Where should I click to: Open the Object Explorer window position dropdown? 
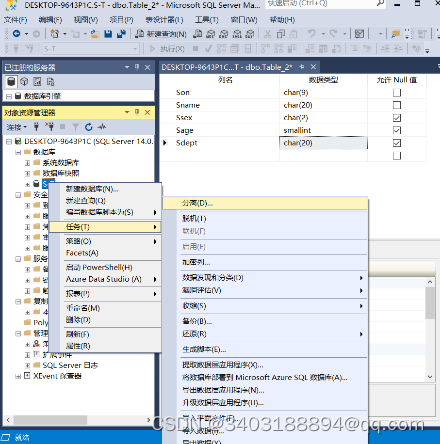127,112
